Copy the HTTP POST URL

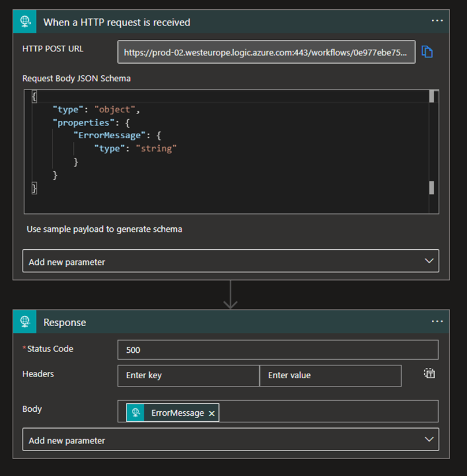(427, 51)
